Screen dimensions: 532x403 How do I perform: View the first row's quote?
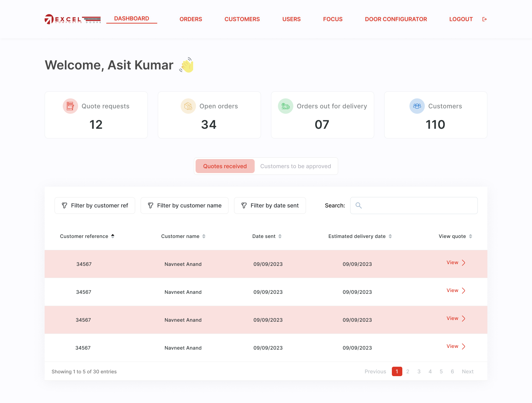(456, 263)
